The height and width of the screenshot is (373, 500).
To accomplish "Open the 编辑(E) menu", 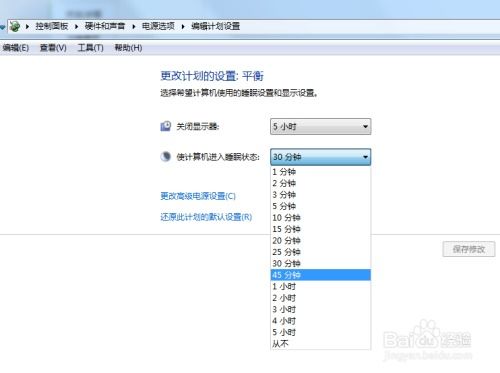I will (16, 48).
